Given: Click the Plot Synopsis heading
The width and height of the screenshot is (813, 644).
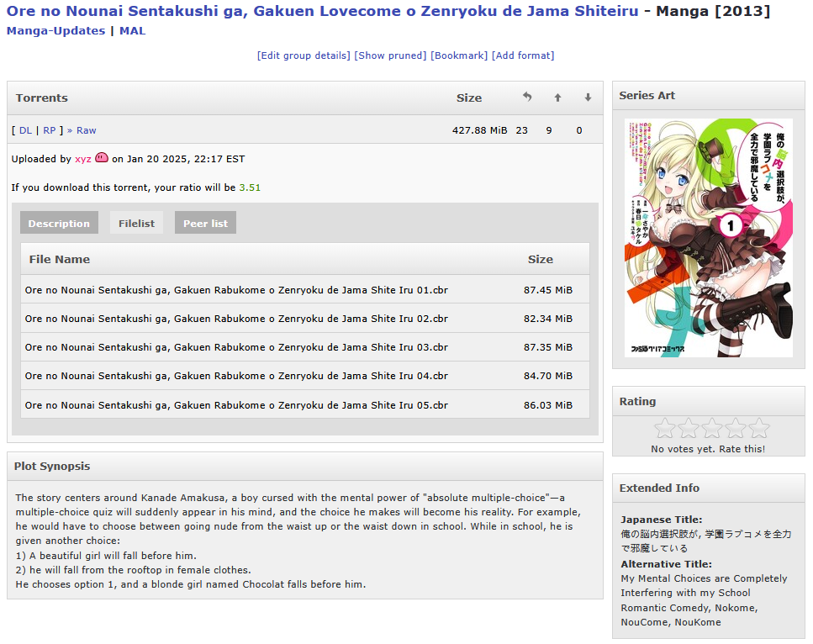Looking at the screenshot, I should click(x=52, y=466).
